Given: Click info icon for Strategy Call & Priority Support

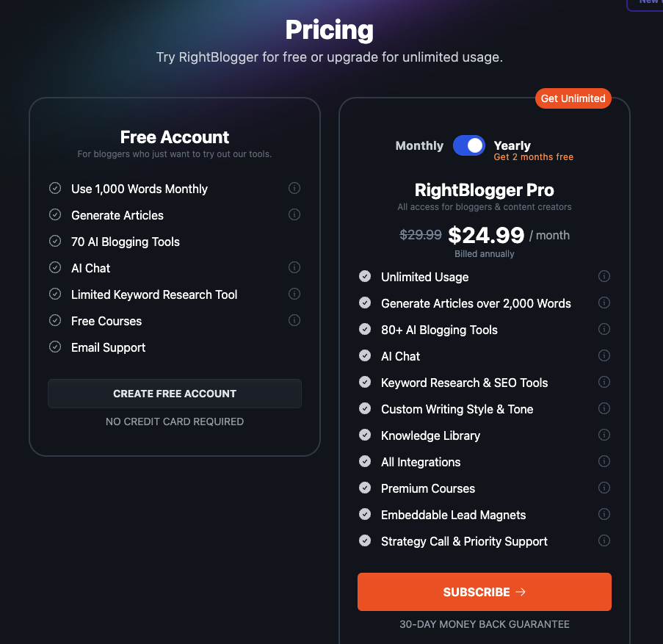Looking at the screenshot, I should point(604,540).
